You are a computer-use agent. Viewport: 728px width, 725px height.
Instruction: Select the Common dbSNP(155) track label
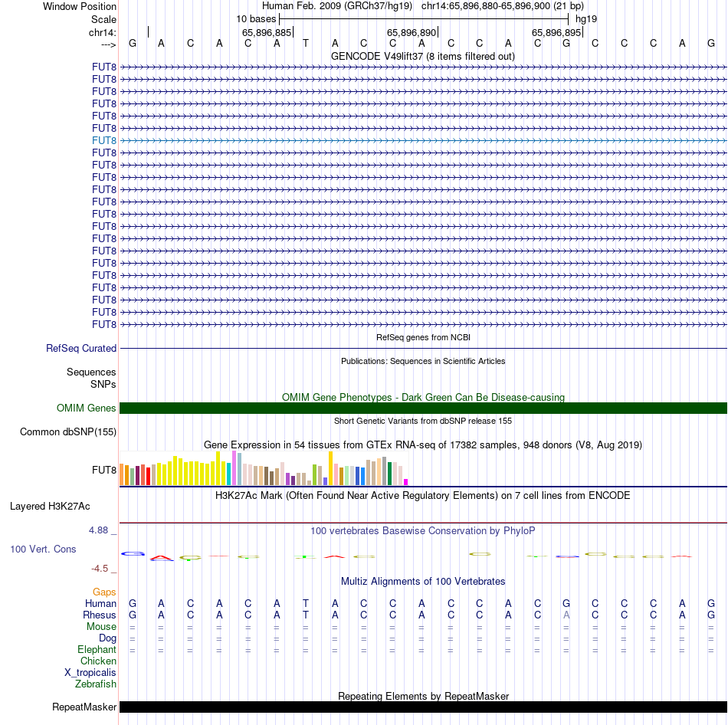(68, 432)
